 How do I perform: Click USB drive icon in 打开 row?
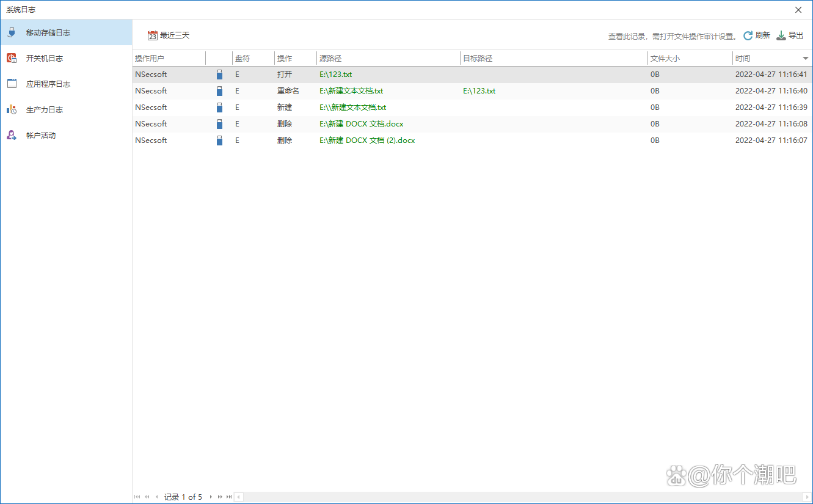pyautogui.click(x=220, y=75)
